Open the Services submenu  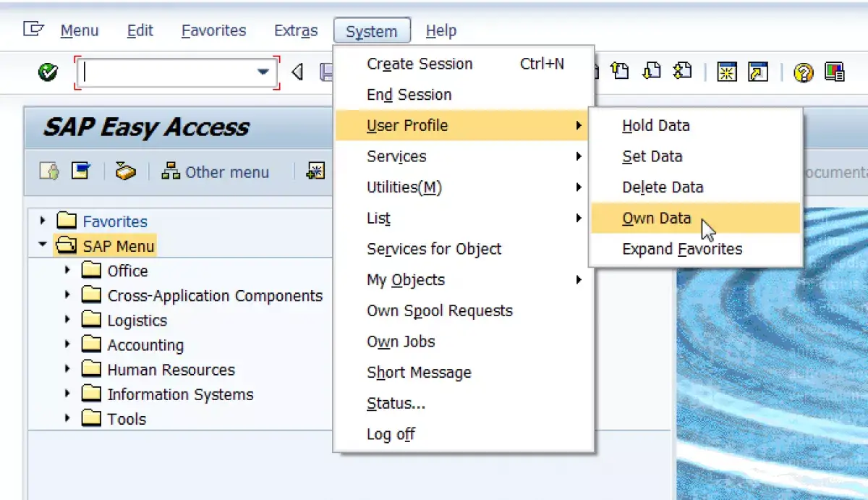tap(464, 156)
